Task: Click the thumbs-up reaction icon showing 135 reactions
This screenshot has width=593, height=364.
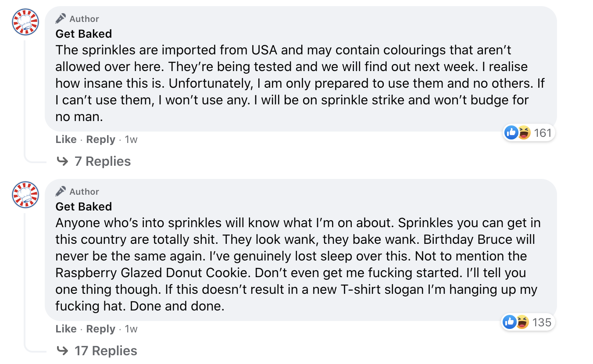Action: (510, 322)
